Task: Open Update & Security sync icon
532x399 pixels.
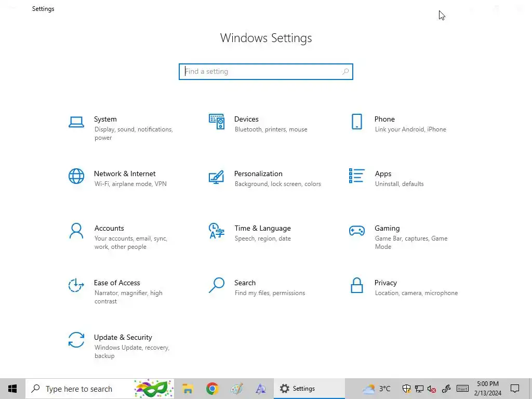Action: coord(76,340)
